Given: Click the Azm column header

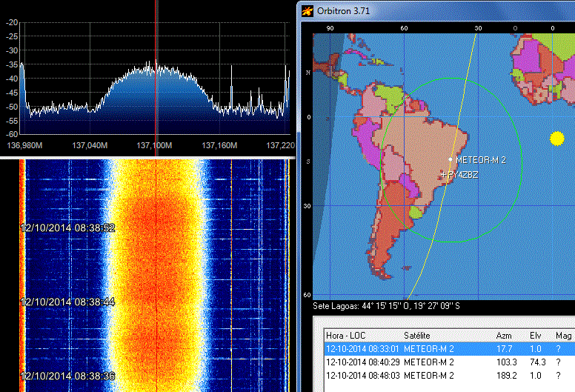Looking at the screenshot, I should pyautogui.click(x=504, y=336).
